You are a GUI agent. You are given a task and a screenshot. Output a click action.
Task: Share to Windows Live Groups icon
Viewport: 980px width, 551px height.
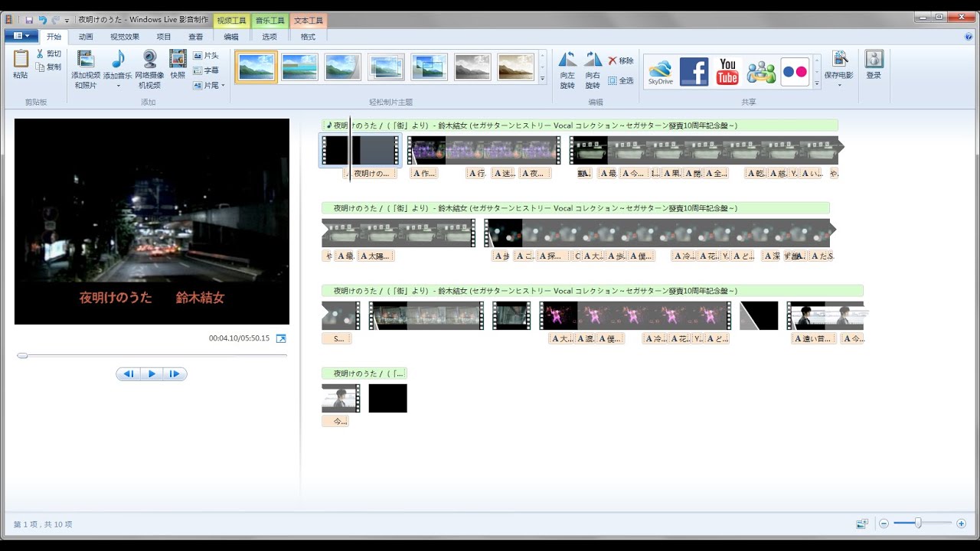(x=761, y=71)
